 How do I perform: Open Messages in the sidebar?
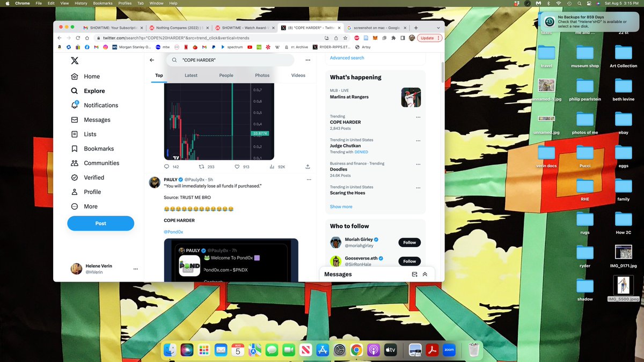click(x=91, y=120)
